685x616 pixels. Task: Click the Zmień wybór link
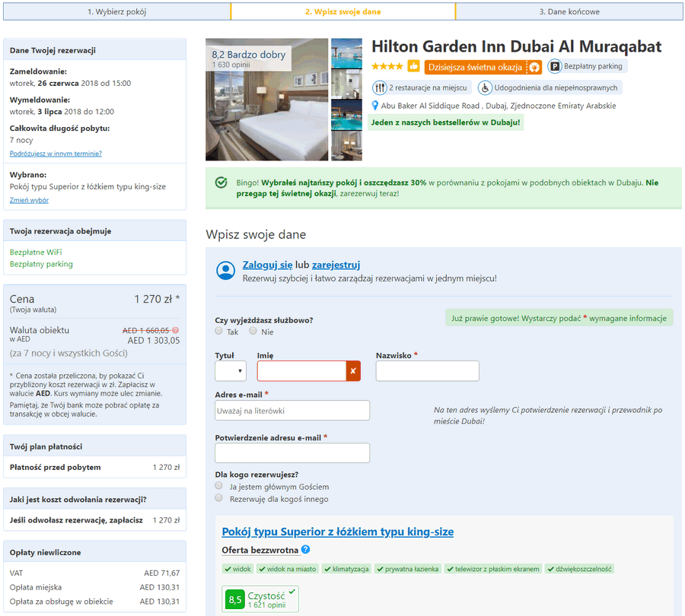(x=29, y=200)
